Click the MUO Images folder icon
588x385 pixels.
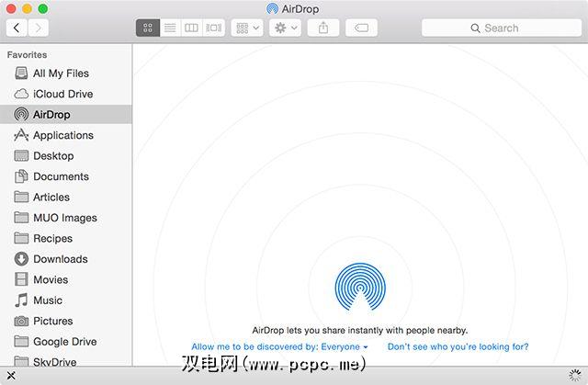(21, 218)
